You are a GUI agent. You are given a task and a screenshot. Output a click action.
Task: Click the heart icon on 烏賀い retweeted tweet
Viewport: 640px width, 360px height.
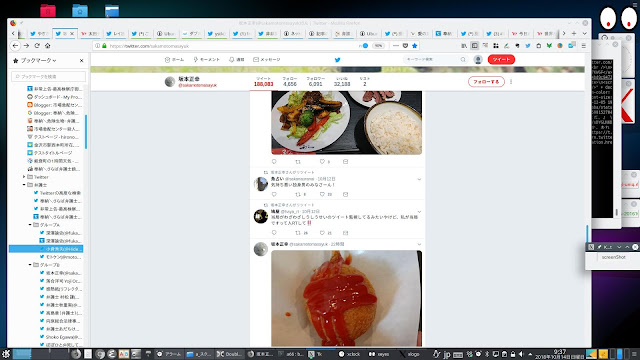(x=322, y=194)
